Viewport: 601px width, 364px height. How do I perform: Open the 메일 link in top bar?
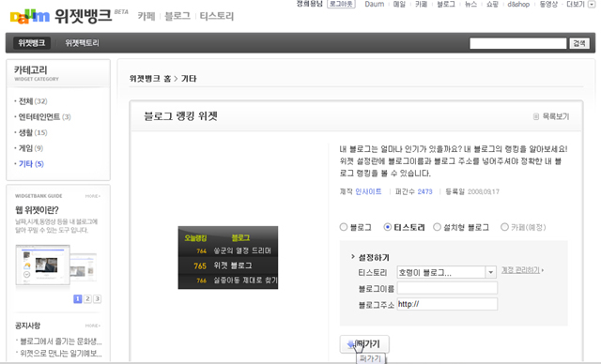399,4
